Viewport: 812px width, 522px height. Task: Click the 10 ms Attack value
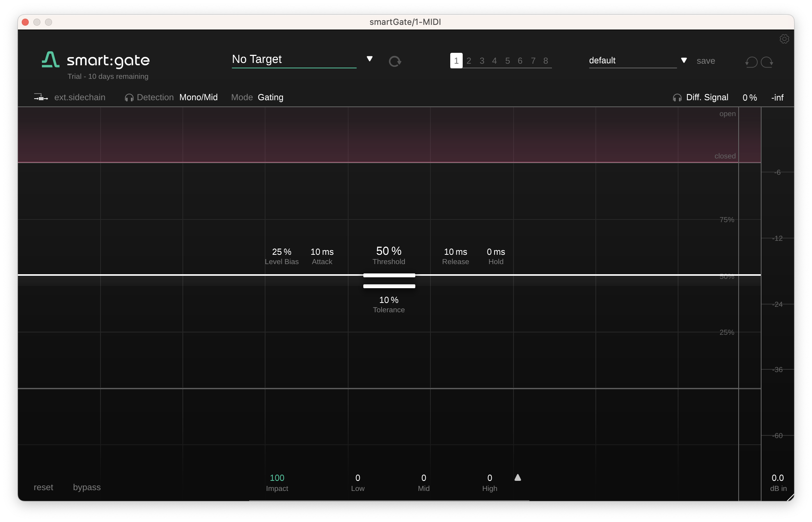(322, 252)
